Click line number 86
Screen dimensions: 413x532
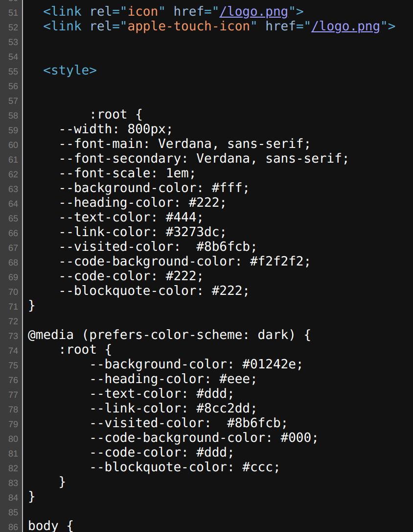[x=13, y=527]
